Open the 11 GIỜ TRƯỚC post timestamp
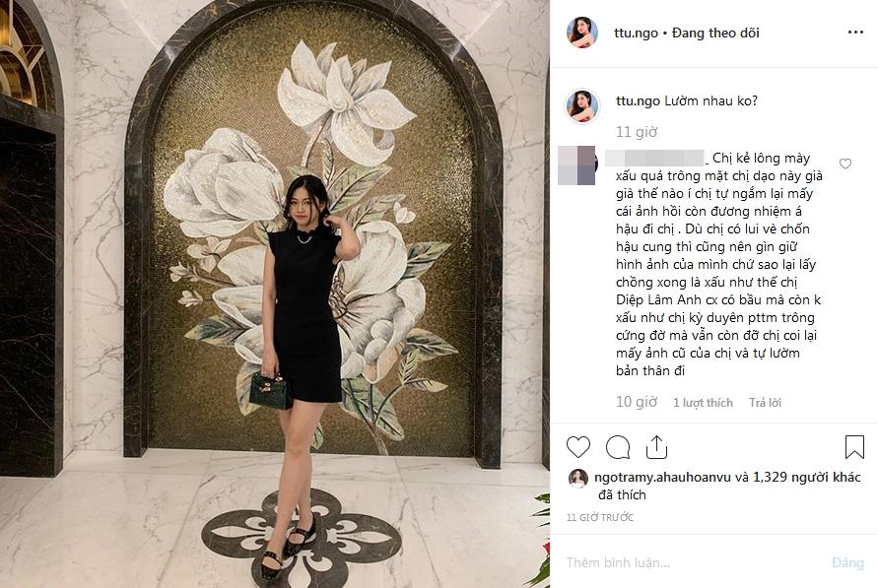Viewport: 878px width, 588px height. 599,517
